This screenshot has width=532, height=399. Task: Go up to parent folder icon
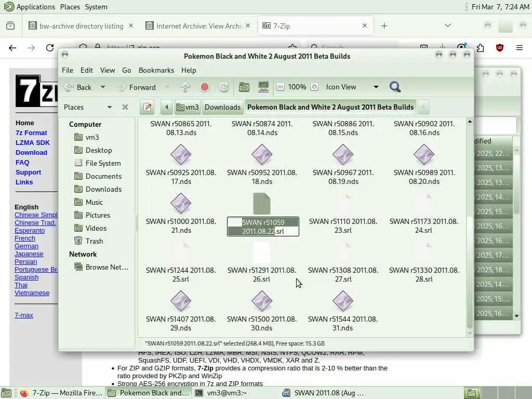pos(185,87)
